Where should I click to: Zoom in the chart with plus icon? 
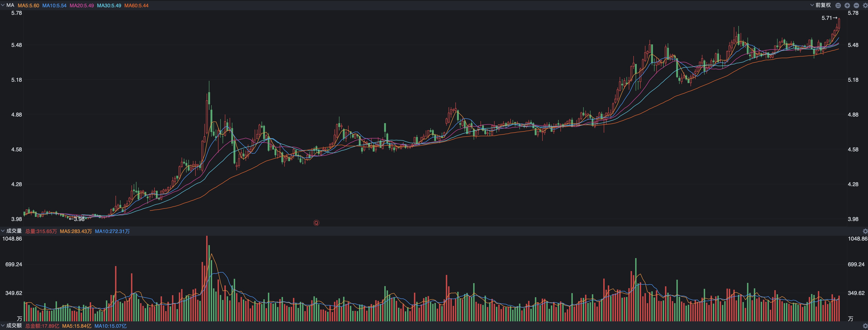(x=847, y=5)
